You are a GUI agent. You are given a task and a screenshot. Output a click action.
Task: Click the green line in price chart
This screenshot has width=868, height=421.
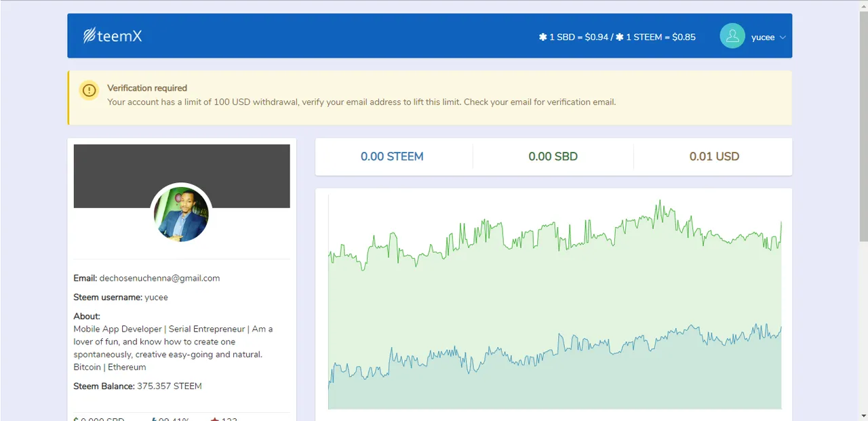click(x=555, y=236)
